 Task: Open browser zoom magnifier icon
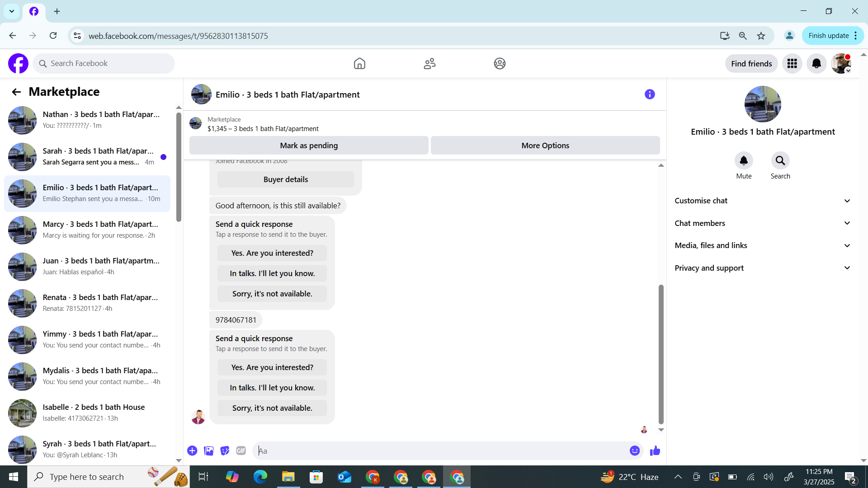click(x=743, y=36)
